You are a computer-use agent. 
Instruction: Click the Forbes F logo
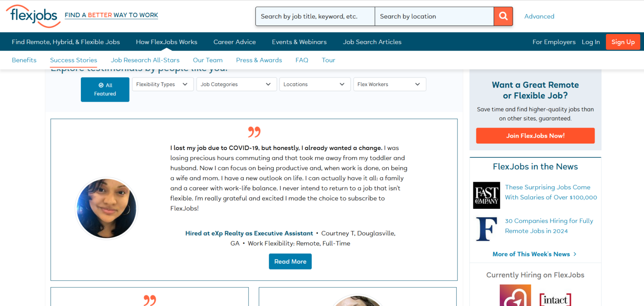click(x=486, y=229)
